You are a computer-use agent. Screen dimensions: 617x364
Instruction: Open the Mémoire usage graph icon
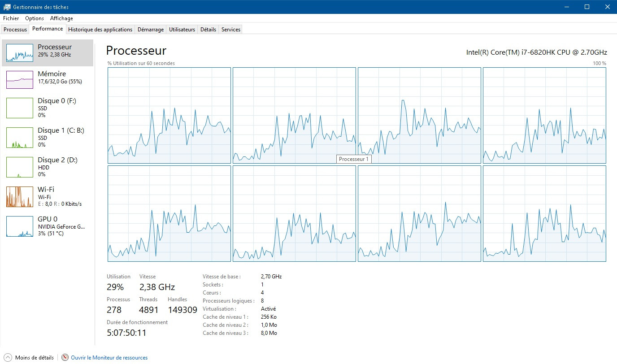[x=20, y=80]
